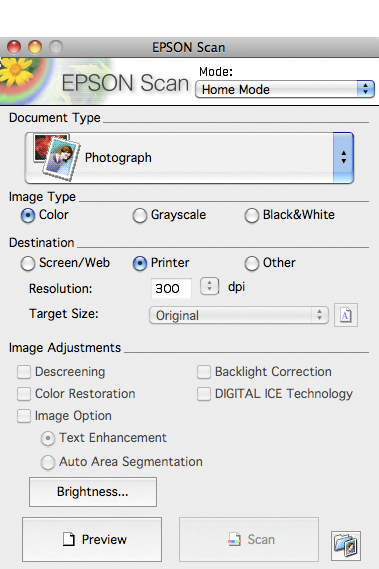Image resolution: width=379 pixels, height=569 pixels.
Task: Click the Resolution stepper arrows
Action: 209,286
